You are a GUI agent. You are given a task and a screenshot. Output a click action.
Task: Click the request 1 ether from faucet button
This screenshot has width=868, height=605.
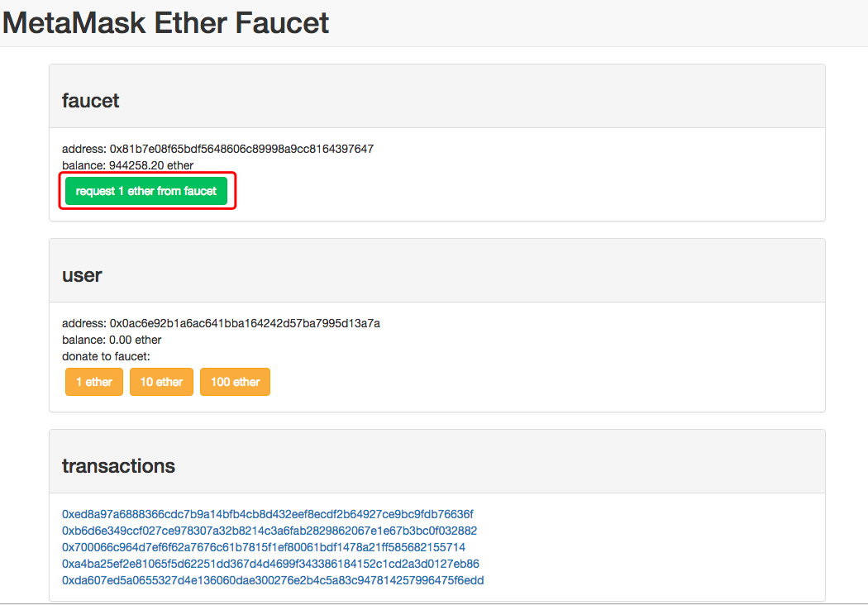point(146,191)
